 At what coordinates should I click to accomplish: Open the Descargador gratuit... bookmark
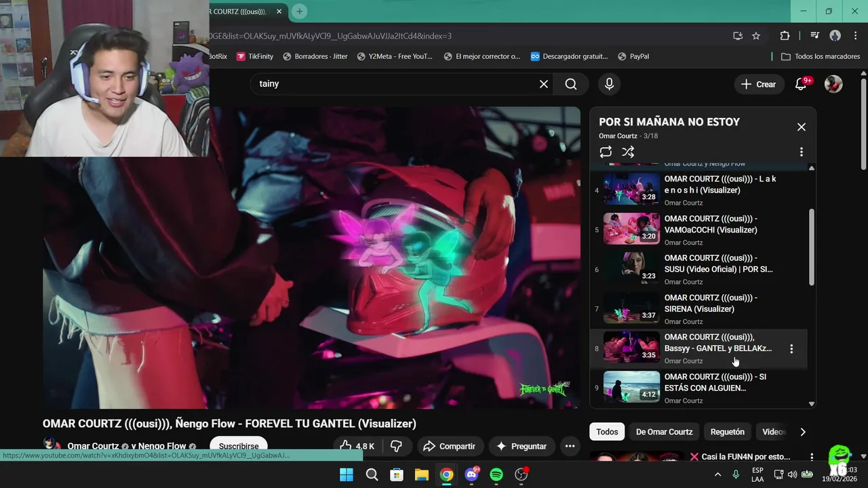coord(569,56)
